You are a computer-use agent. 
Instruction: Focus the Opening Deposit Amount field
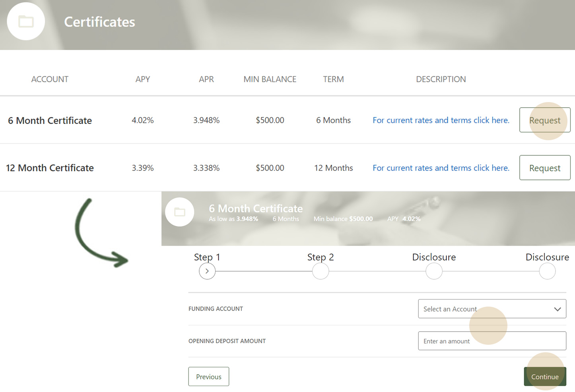[492, 341]
